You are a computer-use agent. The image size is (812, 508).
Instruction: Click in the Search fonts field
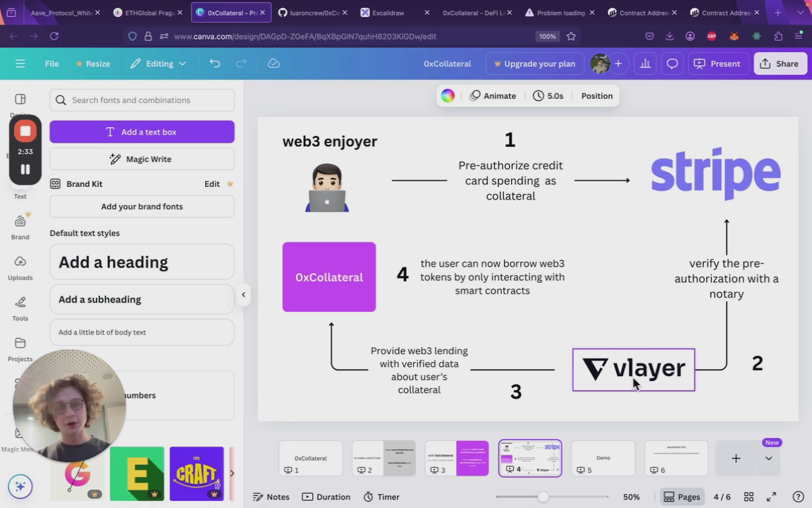point(142,100)
